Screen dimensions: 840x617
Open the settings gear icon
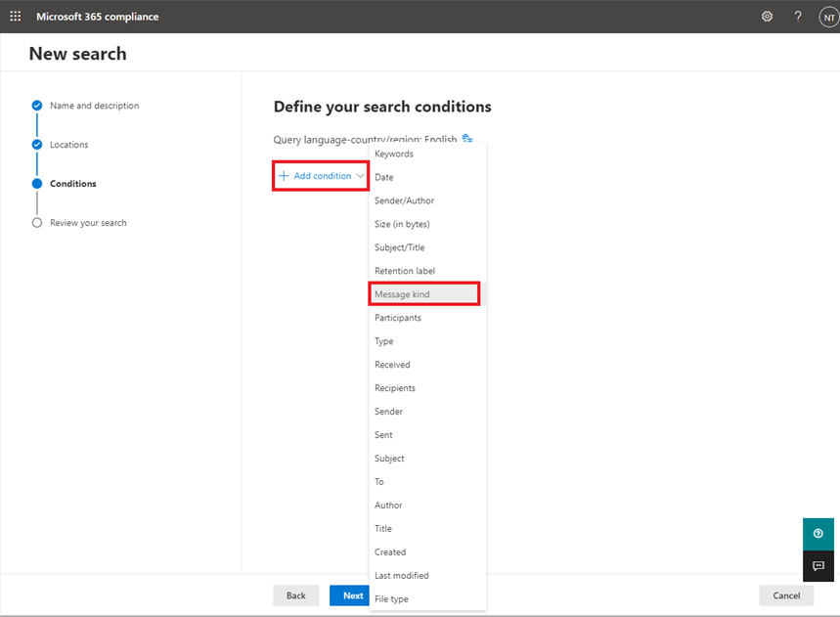click(x=767, y=17)
